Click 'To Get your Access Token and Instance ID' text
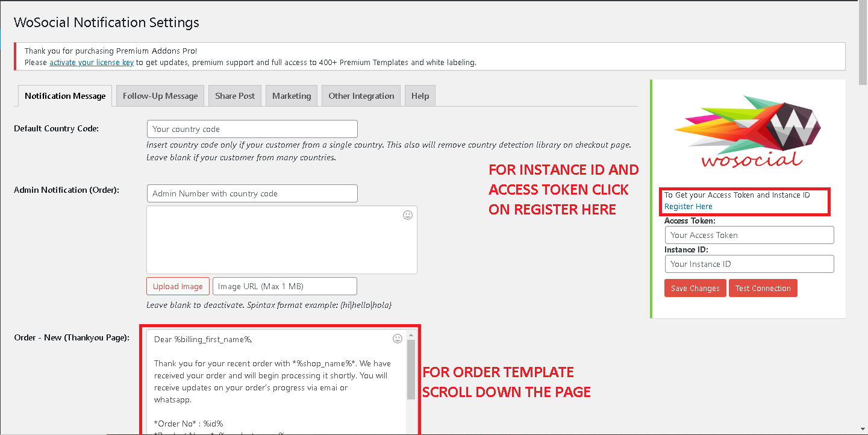 coord(737,195)
